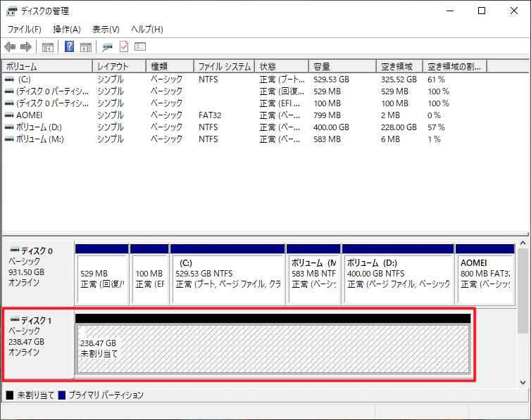
Task: Click the Properties checkmark toolbar icon
Action: pos(124,46)
